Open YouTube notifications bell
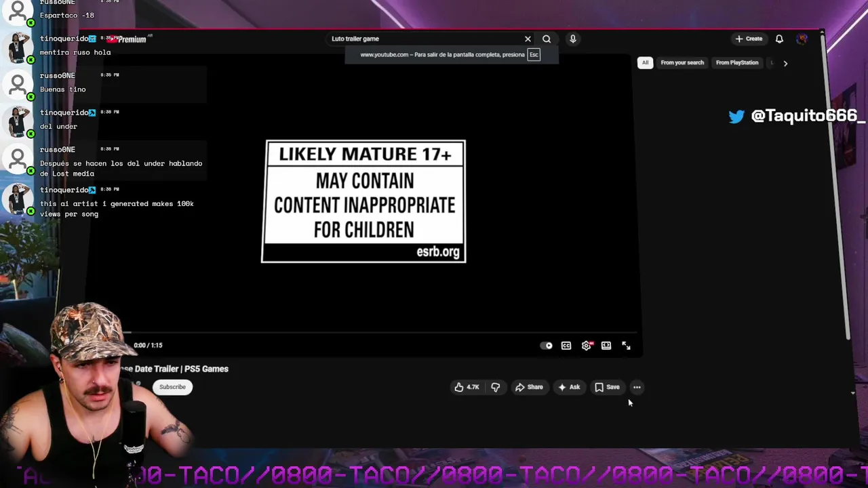The image size is (868, 488). [x=779, y=39]
